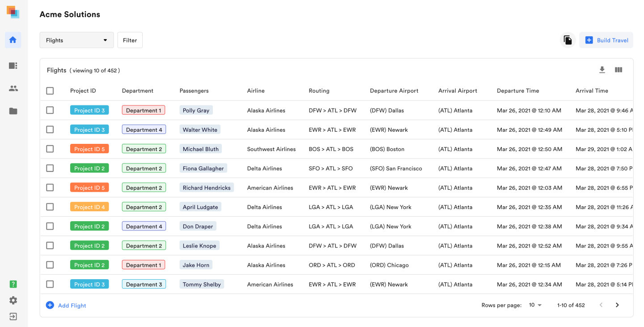This screenshot has width=644, height=327.
Task: Sort by the Arrival Airport column header
Action: (458, 91)
